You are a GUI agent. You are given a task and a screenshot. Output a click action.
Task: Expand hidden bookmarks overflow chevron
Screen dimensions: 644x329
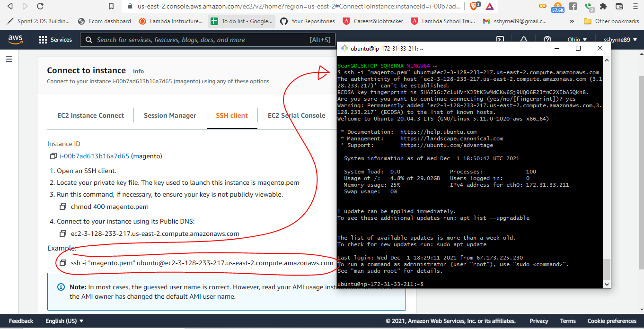tap(572, 21)
